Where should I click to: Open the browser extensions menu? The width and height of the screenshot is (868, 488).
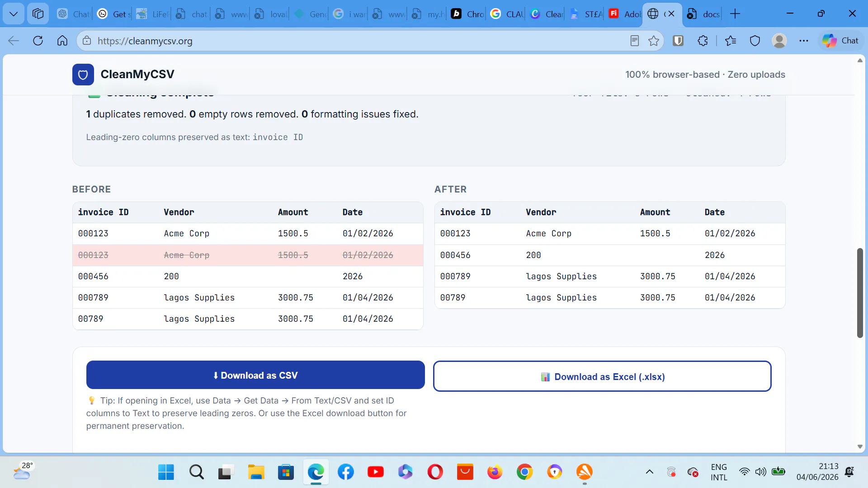click(x=703, y=41)
